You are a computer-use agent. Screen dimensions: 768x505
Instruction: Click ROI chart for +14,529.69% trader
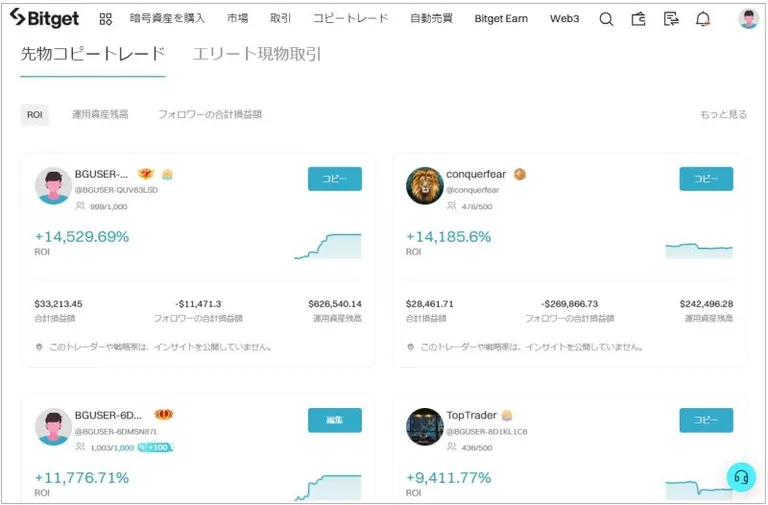pyautogui.click(x=328, y=246)
